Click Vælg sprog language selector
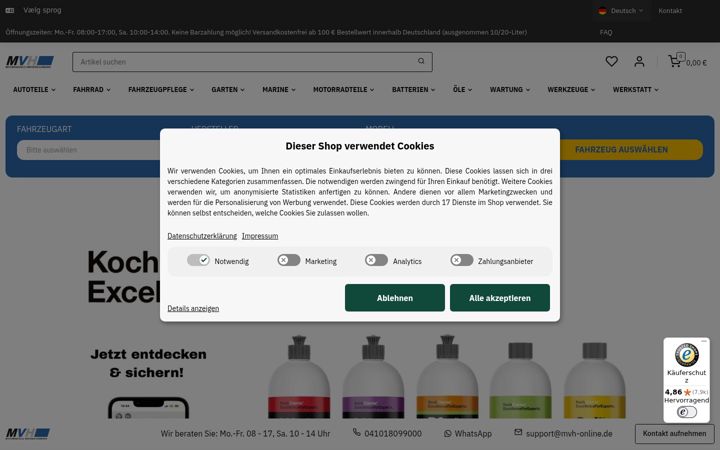This screenshot has height=450, width=720. (42, 10)
